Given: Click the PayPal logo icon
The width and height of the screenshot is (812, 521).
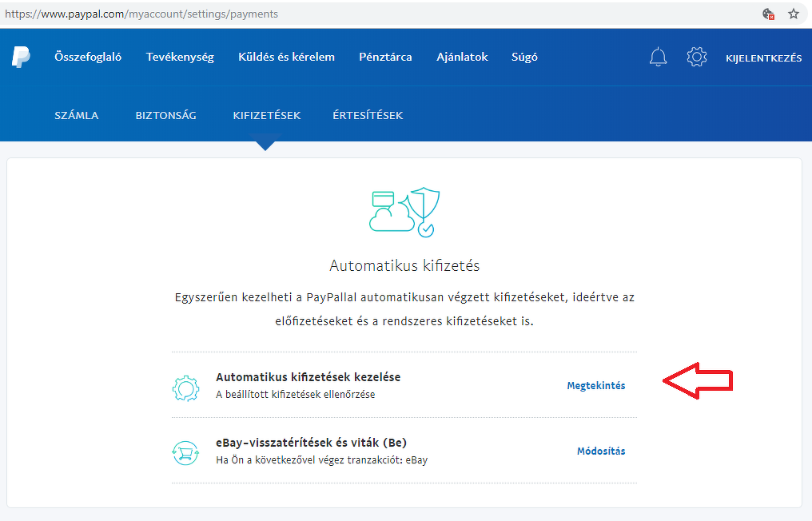Looking at the screenshot, I should tap(22, 57).
